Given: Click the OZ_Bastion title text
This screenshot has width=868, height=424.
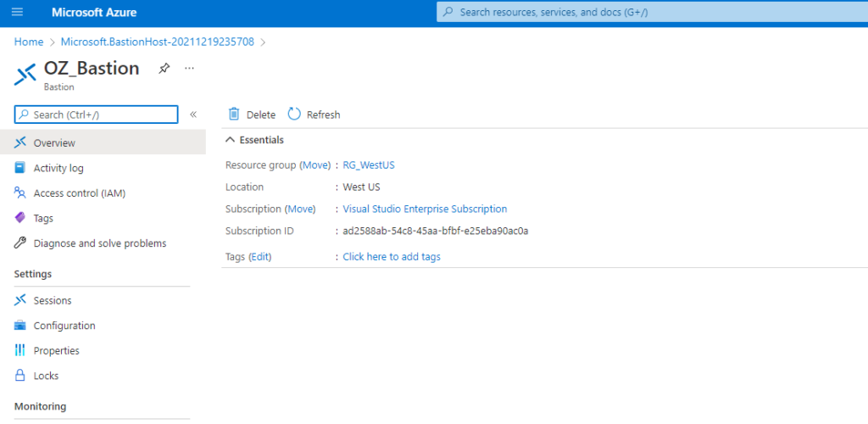Looking at the screenshot, I should (92, 68).
